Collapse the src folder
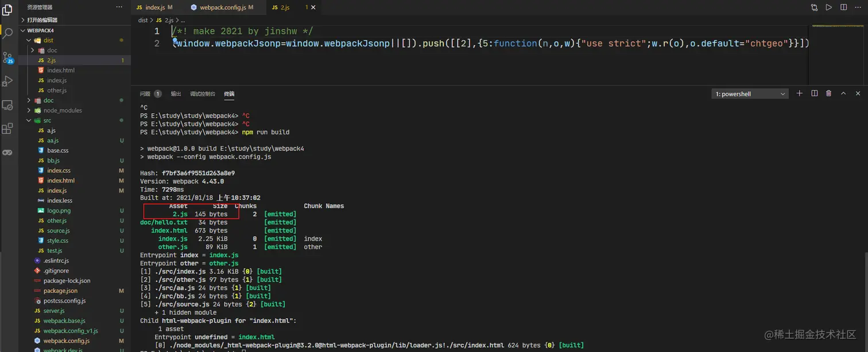868x352 pixels. [x=29, y=121]
